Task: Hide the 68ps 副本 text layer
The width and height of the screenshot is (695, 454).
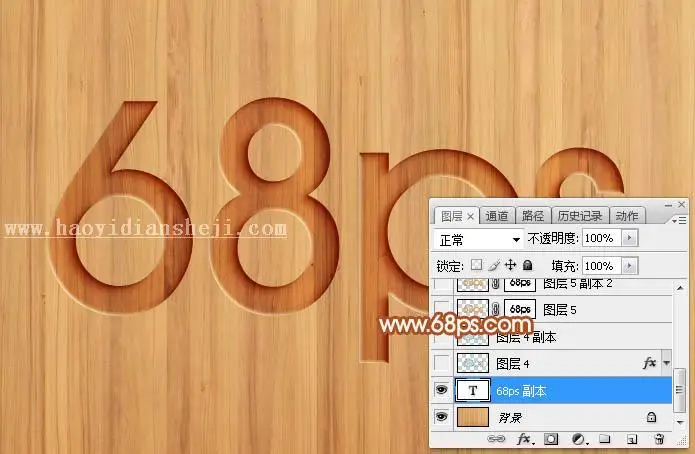Action: pos(441,390)
